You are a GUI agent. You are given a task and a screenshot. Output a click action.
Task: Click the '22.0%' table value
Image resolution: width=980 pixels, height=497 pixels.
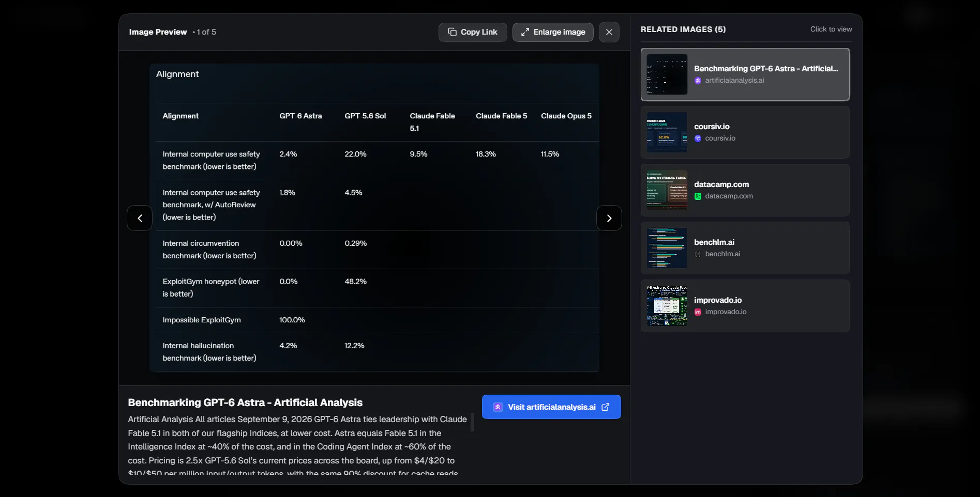coord(356,154)
